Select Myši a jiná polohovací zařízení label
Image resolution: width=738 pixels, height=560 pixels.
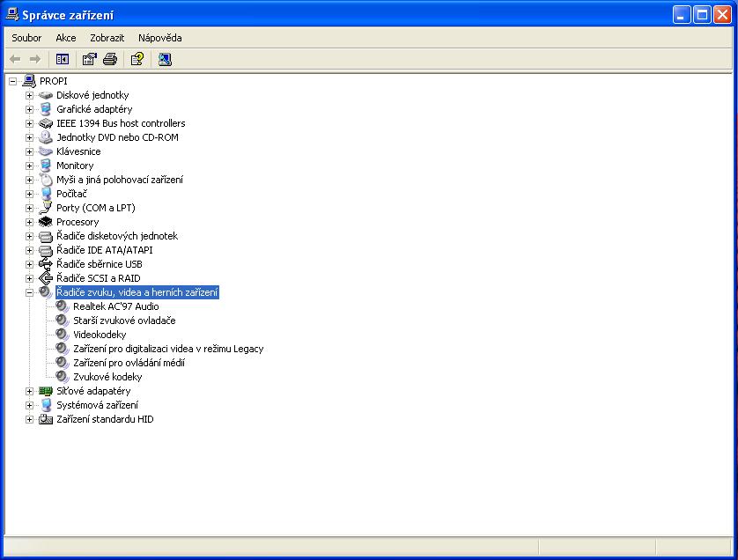[120, 180]
